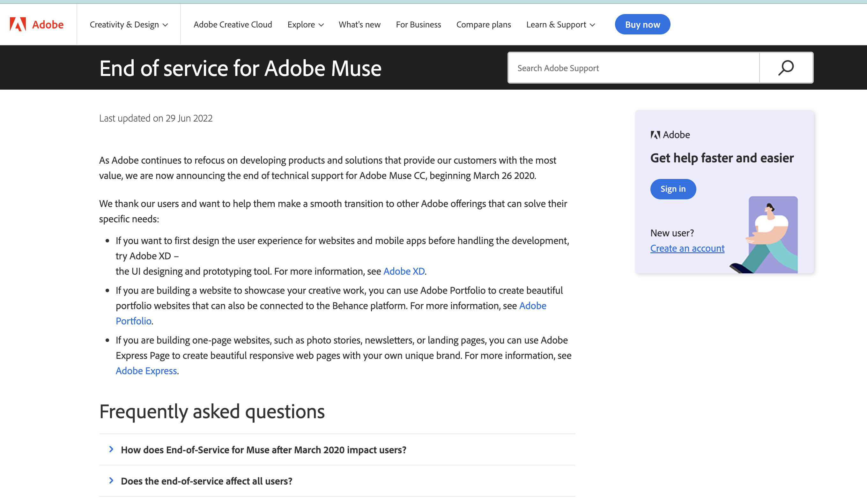Click the 'Buy now' button
Viewport: 867px width, 504px height.
tap(643, 24)
